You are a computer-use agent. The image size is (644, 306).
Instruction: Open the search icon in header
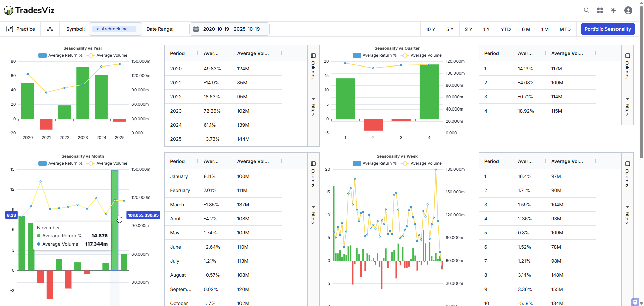(586, 10)
